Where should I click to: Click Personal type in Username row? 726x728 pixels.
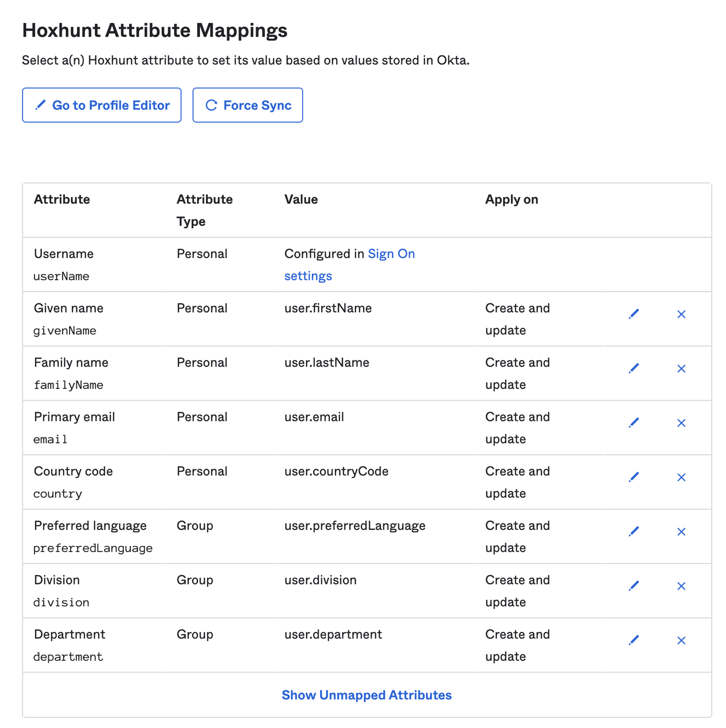point(202,254)
